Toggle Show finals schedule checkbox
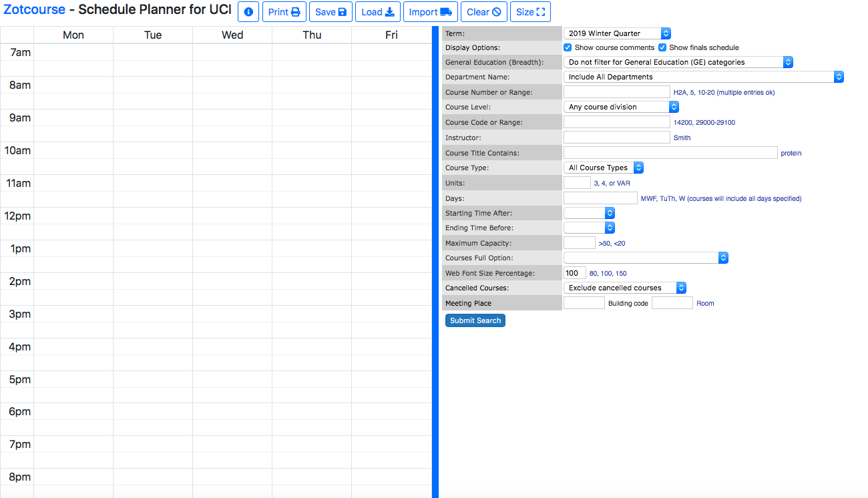 click(662, 47)
